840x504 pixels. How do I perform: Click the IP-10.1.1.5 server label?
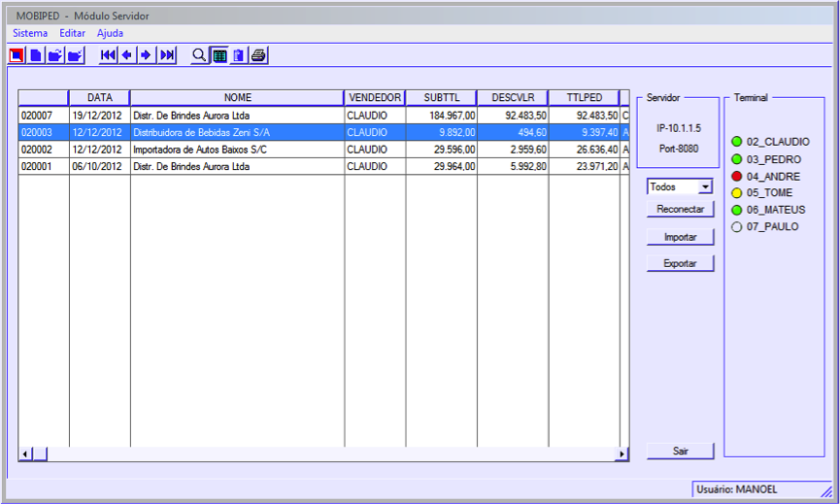point(678,128)
